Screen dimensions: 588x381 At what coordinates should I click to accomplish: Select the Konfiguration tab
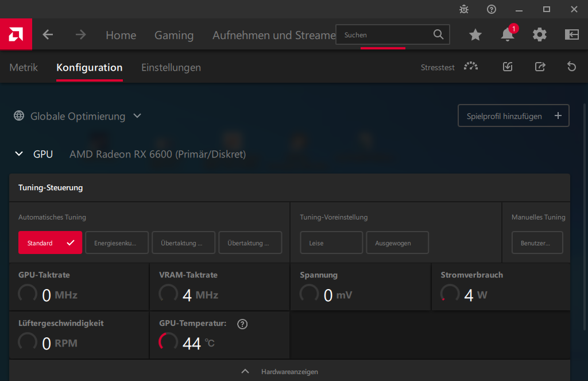(89, 68)
